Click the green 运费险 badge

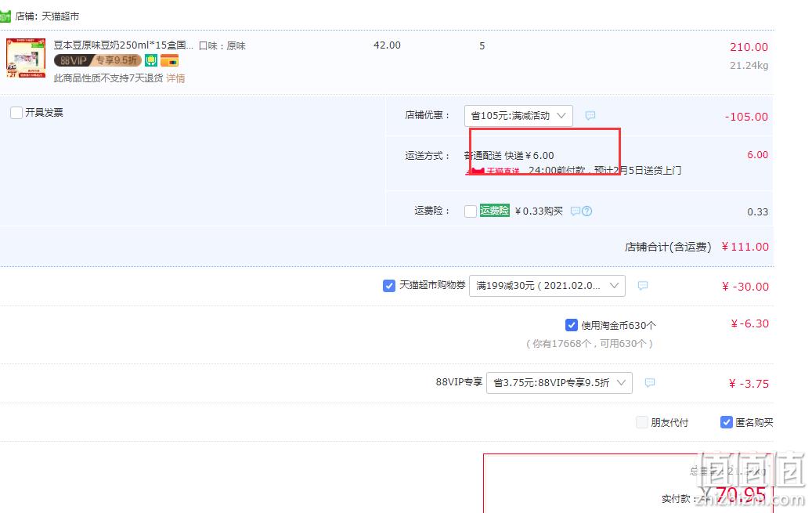495,211
